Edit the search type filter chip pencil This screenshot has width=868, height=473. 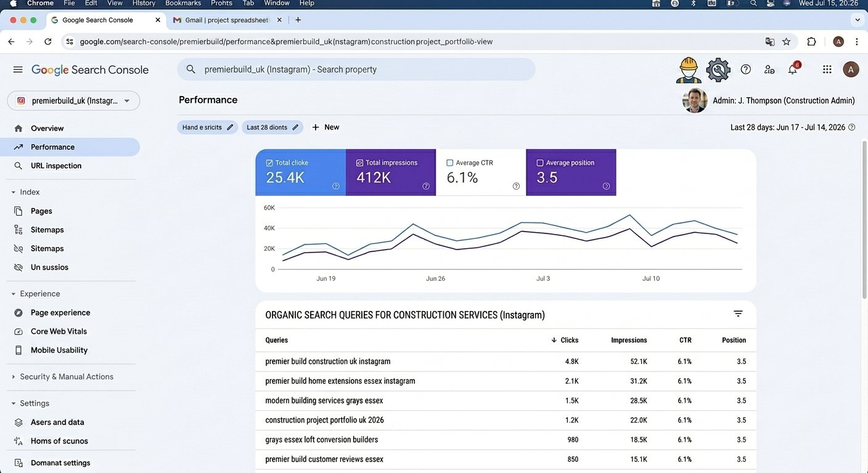coord(230,127)
